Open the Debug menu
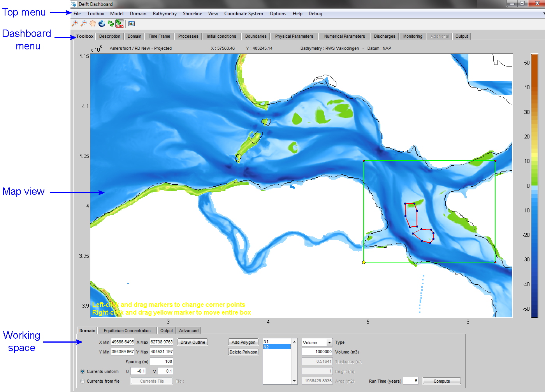 (x=315, y=14)
